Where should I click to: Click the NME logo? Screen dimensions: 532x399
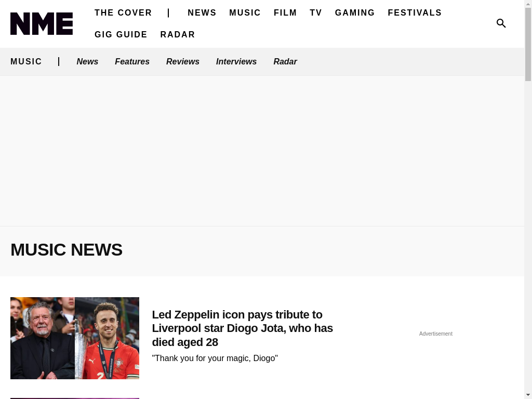pyautogui.click(x=42, y=24)
